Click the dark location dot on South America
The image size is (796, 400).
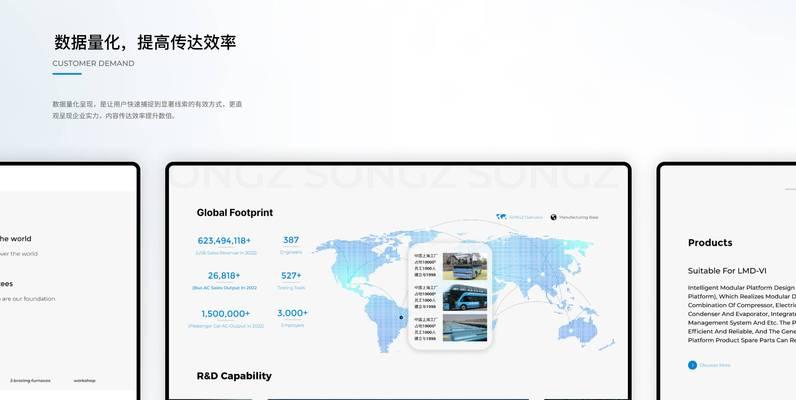[401, 318]
